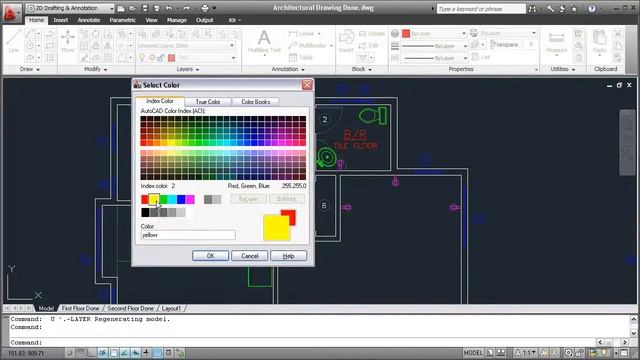Click the Save icon in Quick Access toolbar
The height and width of the screenshot is (360, 640).
point(145,8)
